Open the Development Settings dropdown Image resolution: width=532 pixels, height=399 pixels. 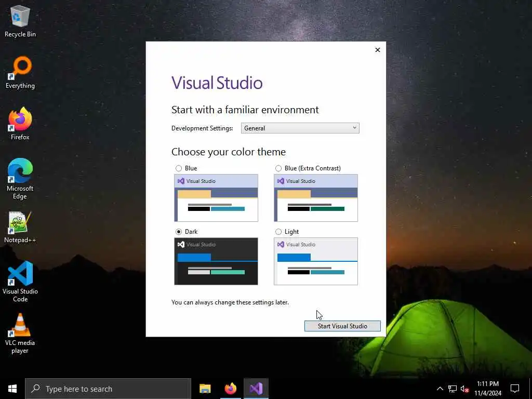tap(300, 128)
